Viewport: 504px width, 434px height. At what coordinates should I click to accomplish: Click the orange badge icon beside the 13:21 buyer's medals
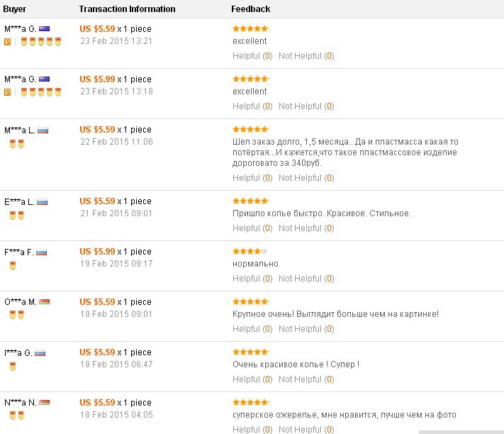pos(8,42)
